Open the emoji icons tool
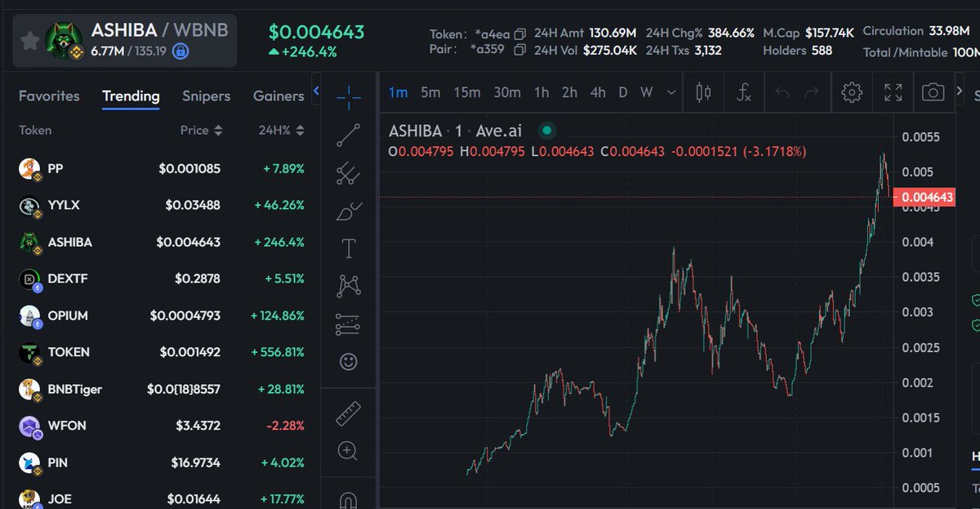This screenshot has height=509, width=980. [349, 362]
